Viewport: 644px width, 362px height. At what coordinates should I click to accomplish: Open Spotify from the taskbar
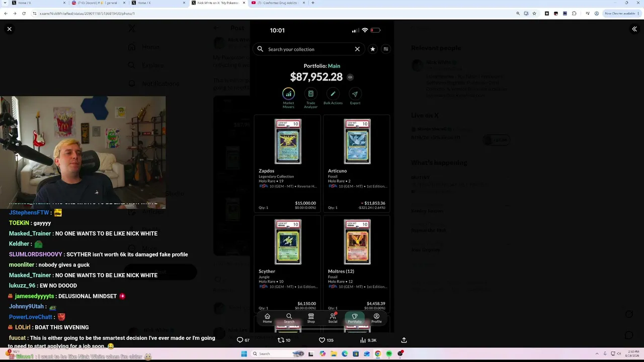(389, 354)
